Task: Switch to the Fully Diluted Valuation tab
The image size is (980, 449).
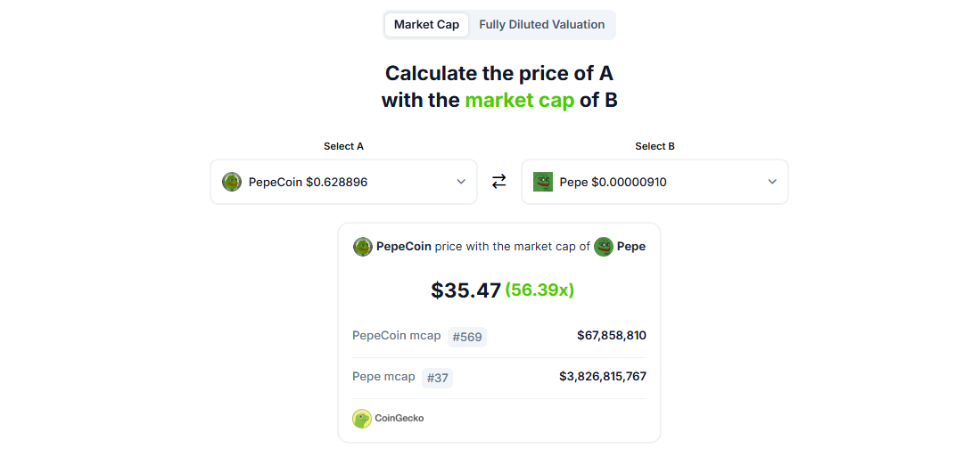Action: pos(541,25)
